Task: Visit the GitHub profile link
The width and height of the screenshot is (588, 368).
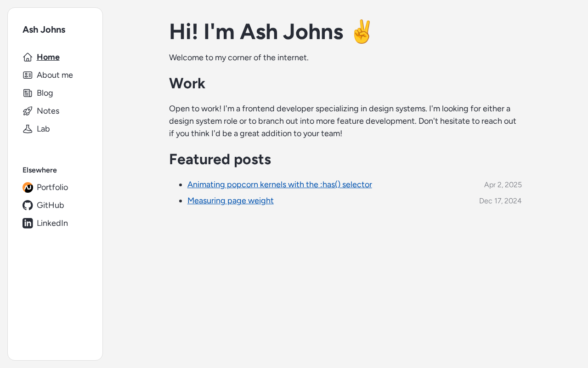Action: pyautogui.click(x=50, y=205)
